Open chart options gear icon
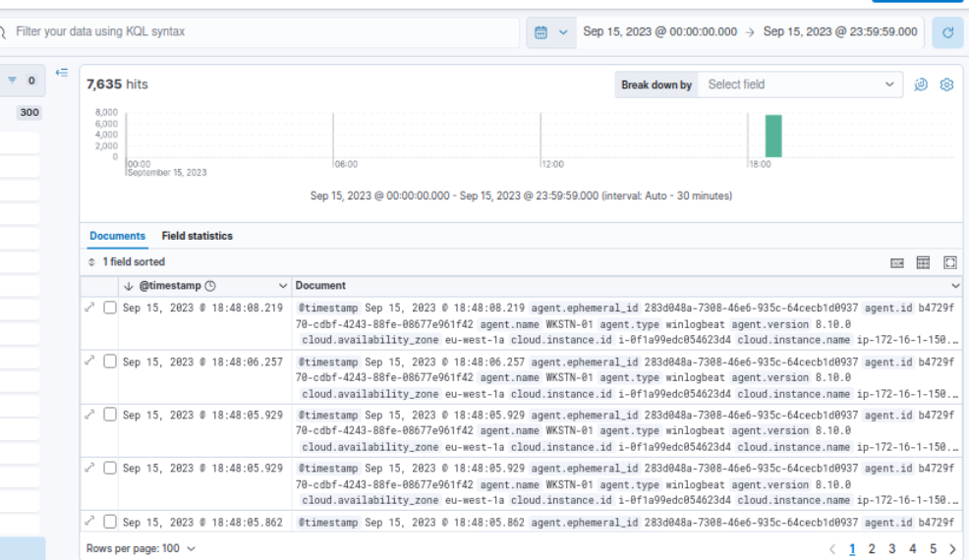 [946, 84]
